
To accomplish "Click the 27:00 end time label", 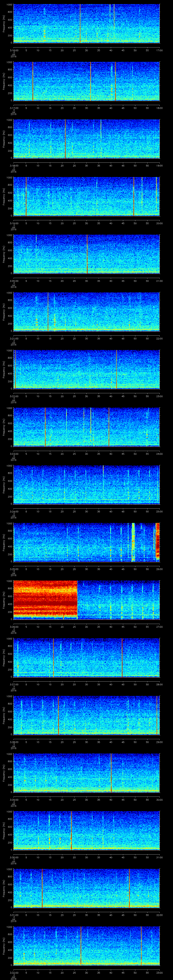I will coord(159,627).
